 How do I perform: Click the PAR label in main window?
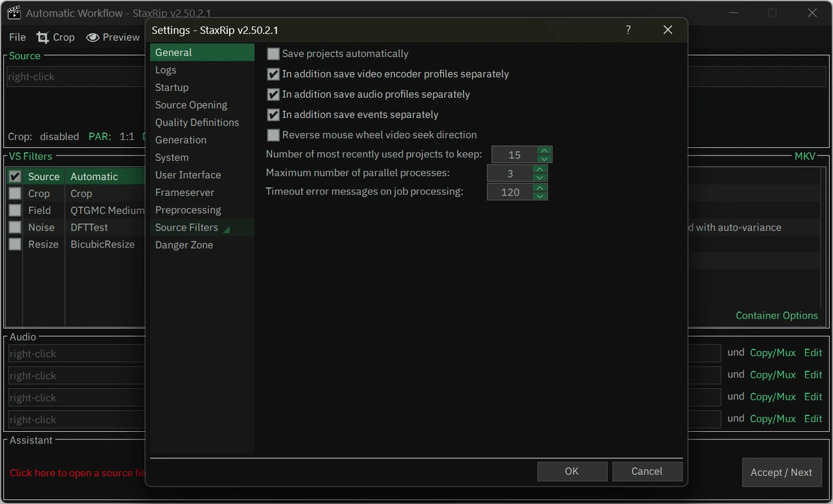tap(101, 137)
